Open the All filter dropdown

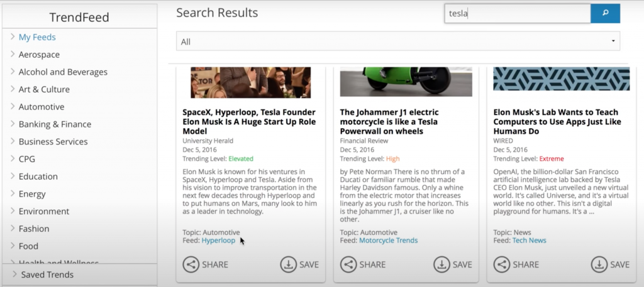(397, 41)
